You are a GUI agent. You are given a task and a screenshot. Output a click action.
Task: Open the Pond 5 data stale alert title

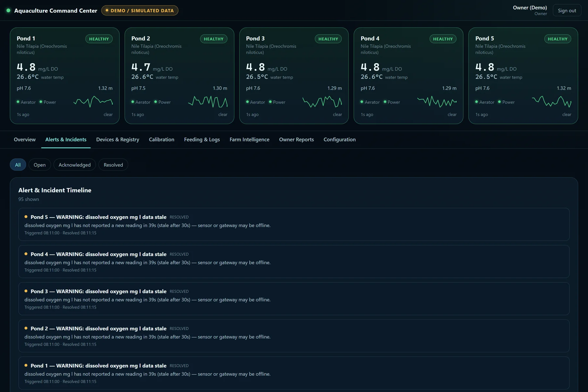pyautogui.click(x=98, y=217)
